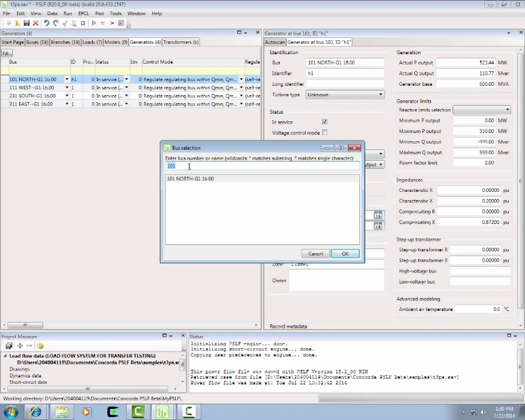Open the media player taskbar icon
The height and width of the screenshot is (420, 525).
click(86, 412)
